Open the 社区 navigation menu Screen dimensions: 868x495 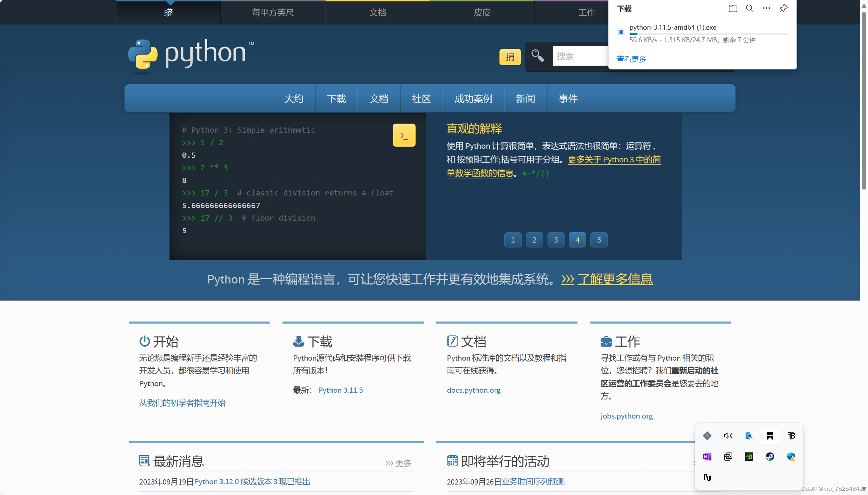pos(421,99)
